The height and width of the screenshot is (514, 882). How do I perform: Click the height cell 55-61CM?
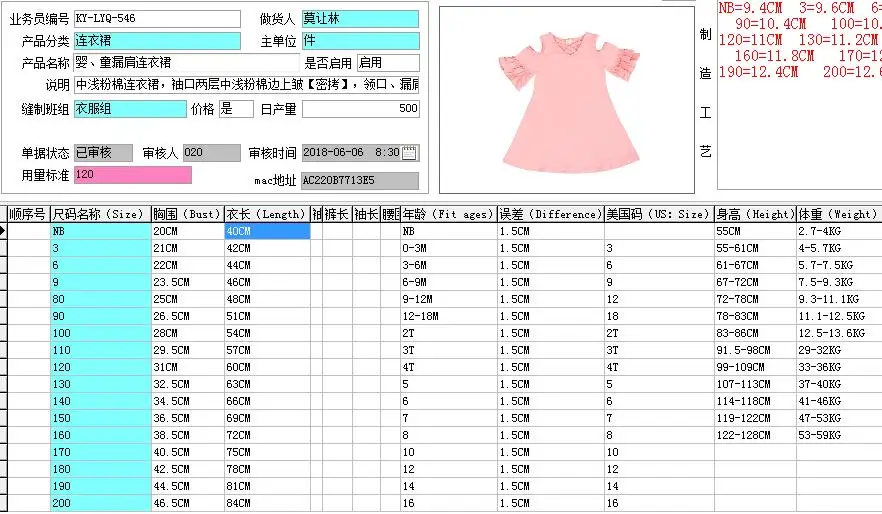755,248
